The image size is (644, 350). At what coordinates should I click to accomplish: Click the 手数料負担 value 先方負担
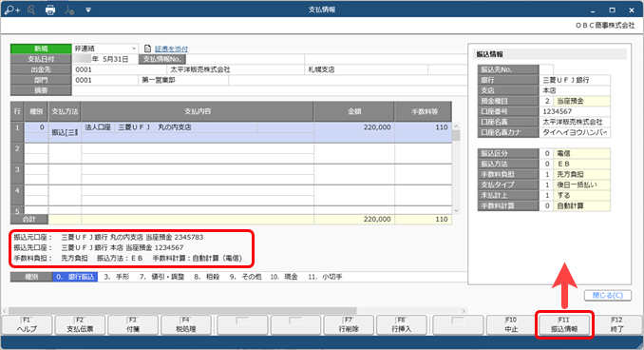pos(581,174)
